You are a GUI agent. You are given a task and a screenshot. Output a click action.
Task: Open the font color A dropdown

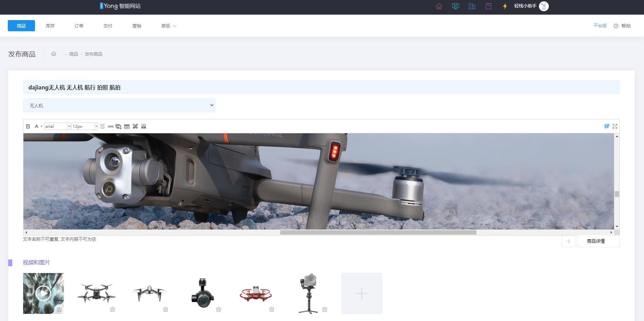point(38,126)
